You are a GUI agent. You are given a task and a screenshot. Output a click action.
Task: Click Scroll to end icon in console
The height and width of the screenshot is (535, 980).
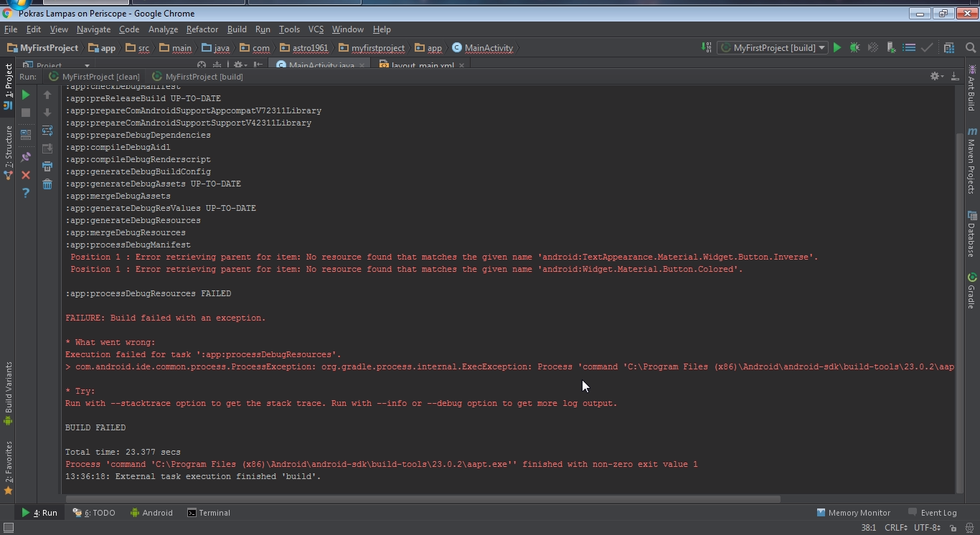coord(47,148)
